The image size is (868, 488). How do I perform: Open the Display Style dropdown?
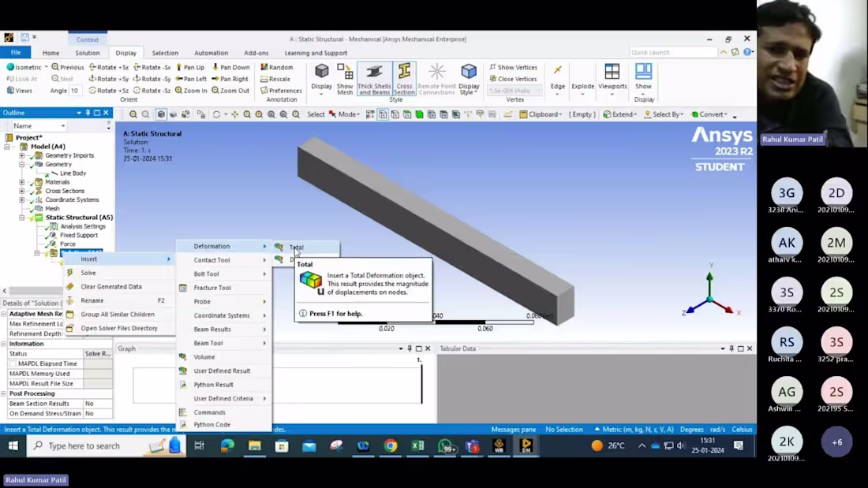click(x=468, y=78)
